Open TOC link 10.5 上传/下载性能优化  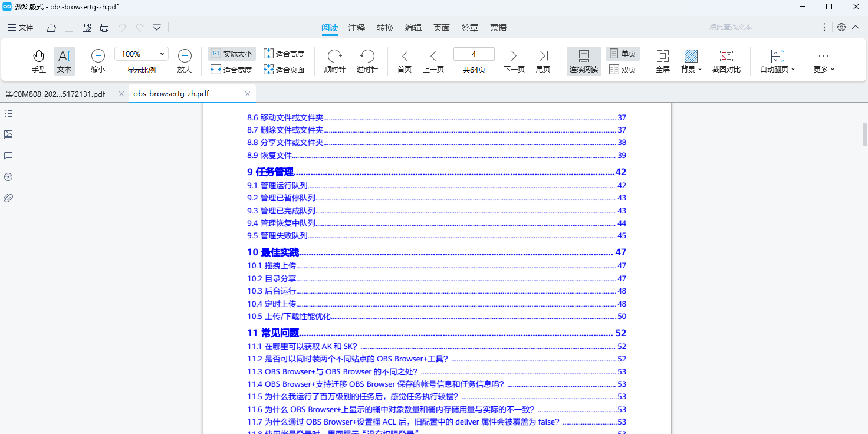pos(436,317)
